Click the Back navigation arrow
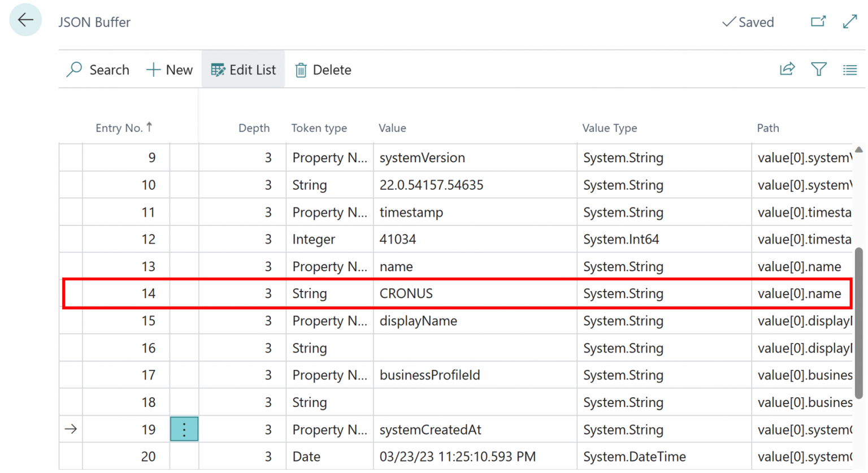The height and width of the screenshot is (473, 868). (x=25, y=20)
